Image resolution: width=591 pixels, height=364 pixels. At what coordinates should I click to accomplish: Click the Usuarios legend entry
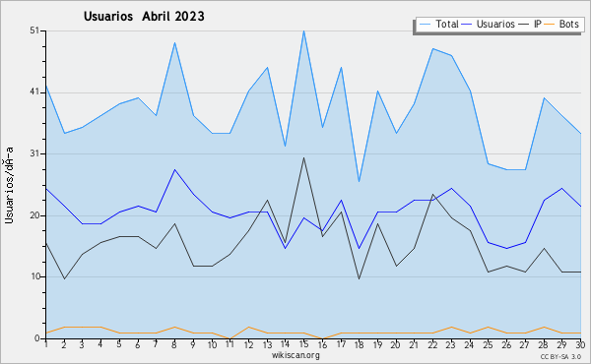coord(488,24)
